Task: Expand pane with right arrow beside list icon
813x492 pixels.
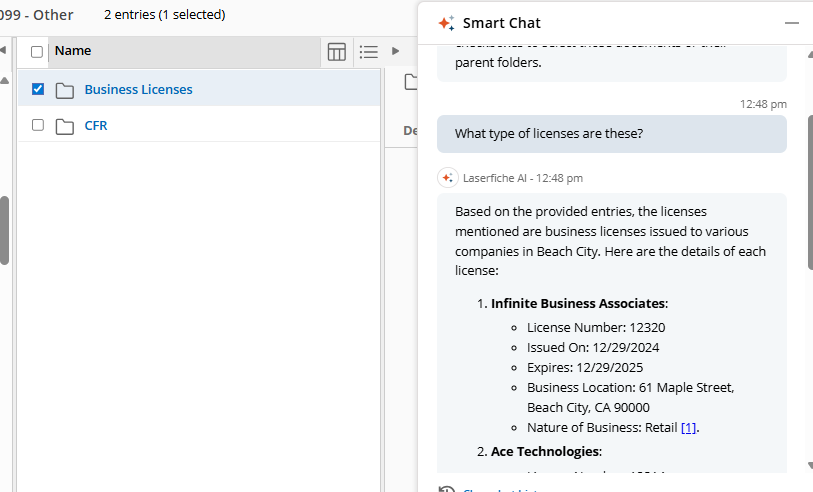Action: tap(396, 51)
